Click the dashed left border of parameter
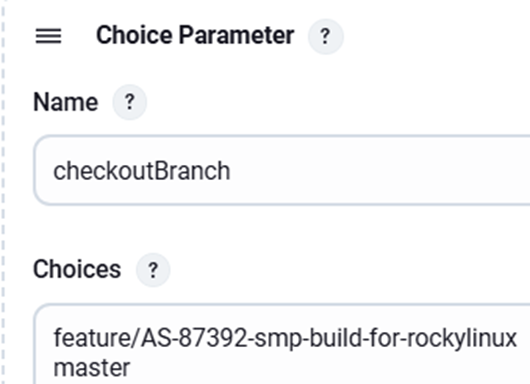Image resolution: width=530 pixels, height=384 pixels. pos(3,192)
